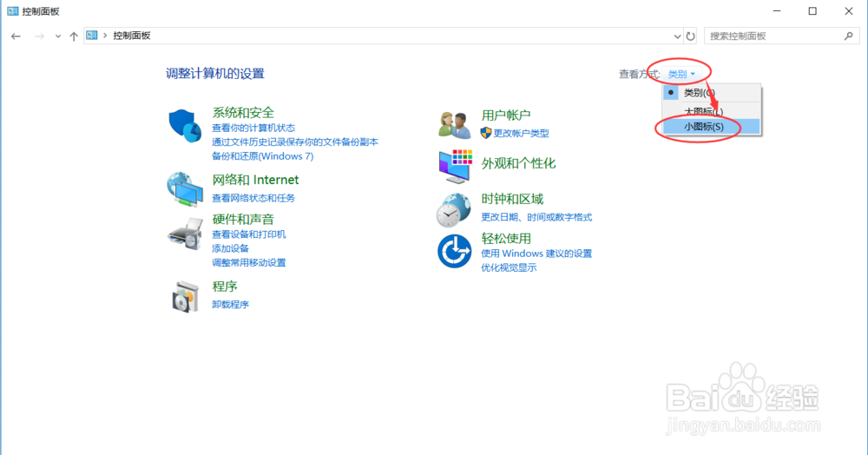Choose 小图标(S) from view menu
This screenshot has width=868, height=455.
click(712, 126)
